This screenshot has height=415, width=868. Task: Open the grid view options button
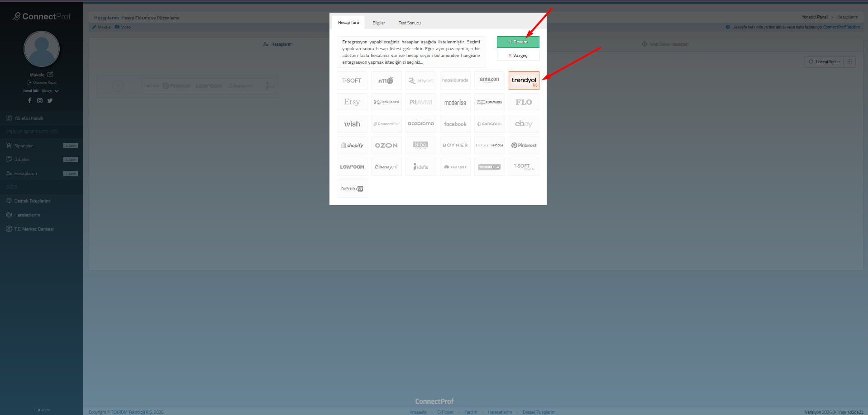(849, 62)
